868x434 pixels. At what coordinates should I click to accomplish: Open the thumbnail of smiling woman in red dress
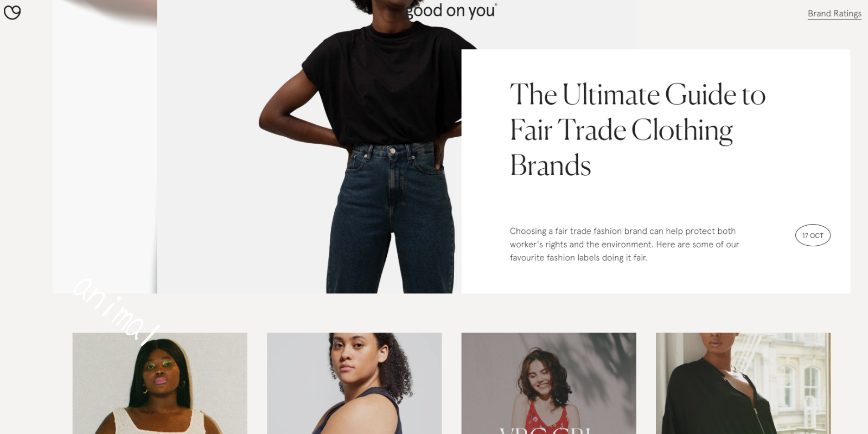(x=548, y=383)
